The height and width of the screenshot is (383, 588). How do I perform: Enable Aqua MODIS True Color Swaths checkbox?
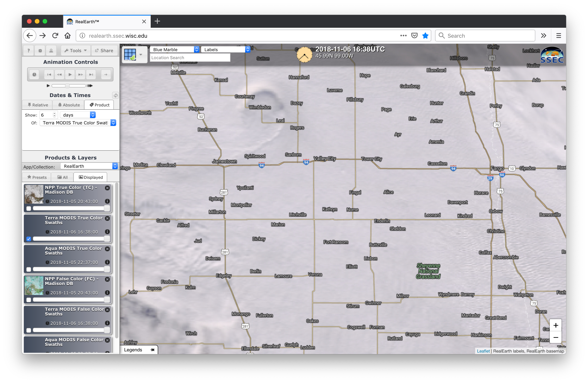29,269
